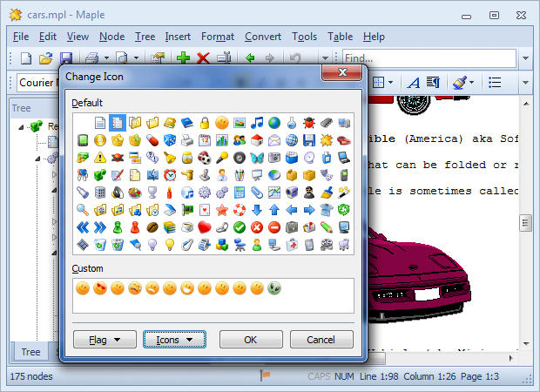The height and width of the screenshot is (392, 540).
Task: Click the Font 'A' icon in format toolbar
Action: pos(413,83)
